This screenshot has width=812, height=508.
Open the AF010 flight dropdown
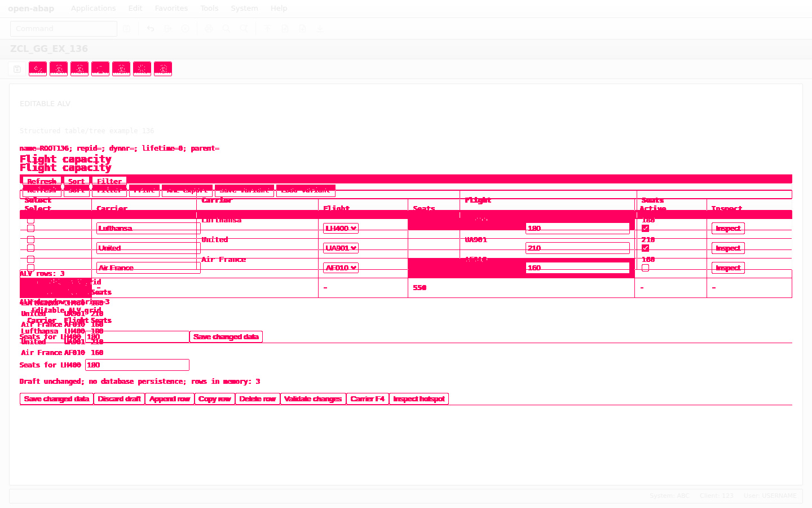[341, 268]
